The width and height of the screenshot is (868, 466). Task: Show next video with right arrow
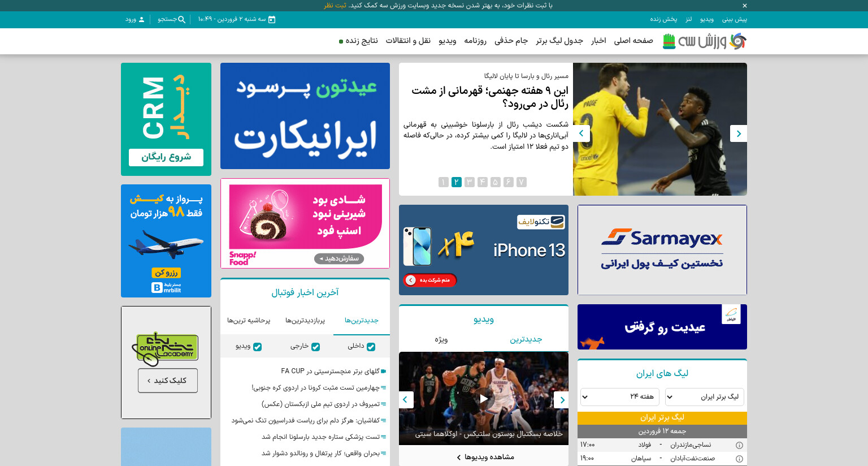(561, 400)
